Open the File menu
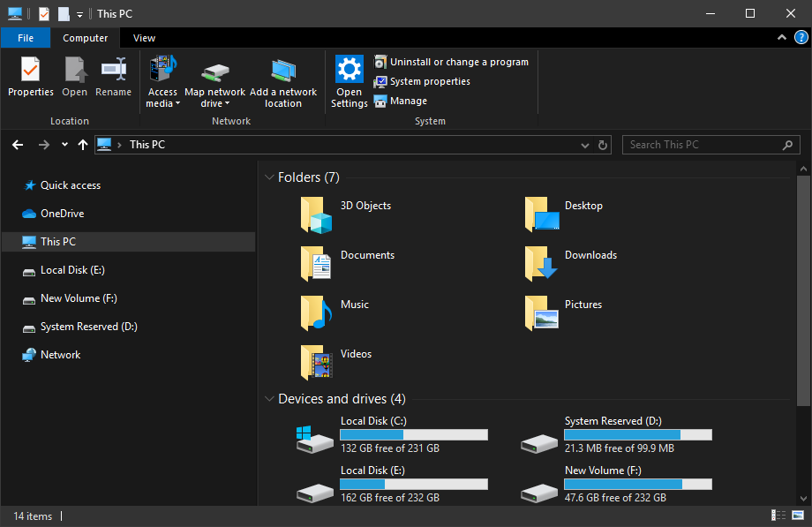 (x=26, y=38)
